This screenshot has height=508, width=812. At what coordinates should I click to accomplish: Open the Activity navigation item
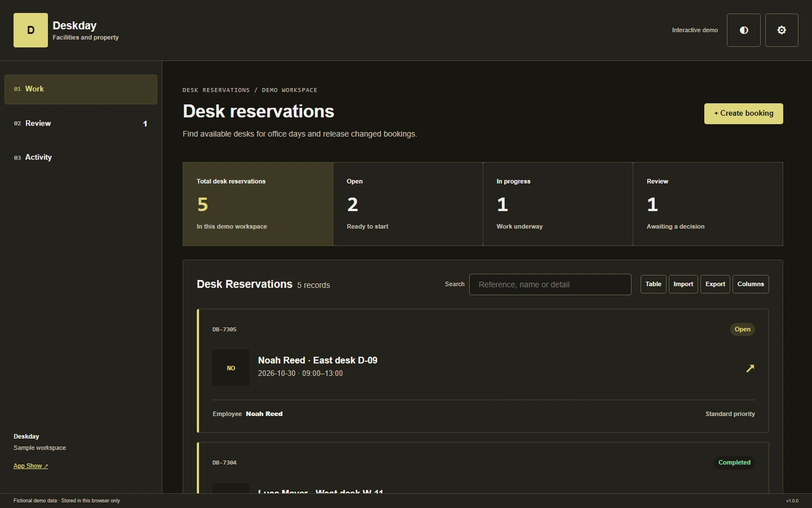[x=81, y=157]
